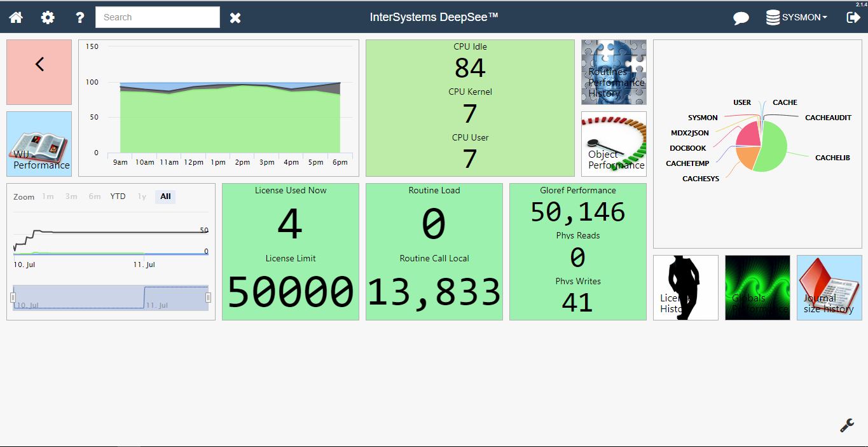Click the MDX2JSON pie label
Image resolution: width=868 pixels, height=447 pixels.
pos(689,133)
